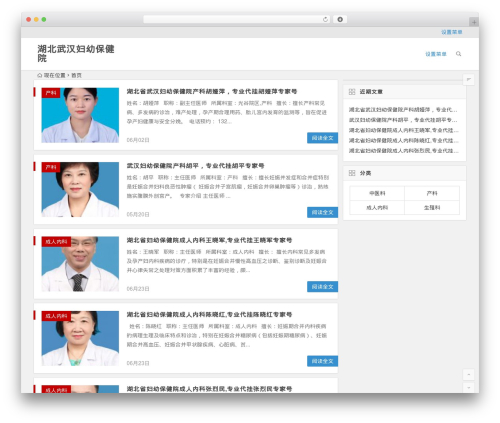This screenshot has width=500, height=423.
Task: Open article title about 陈晓红 成人内科
Action: tap(209, 314)
